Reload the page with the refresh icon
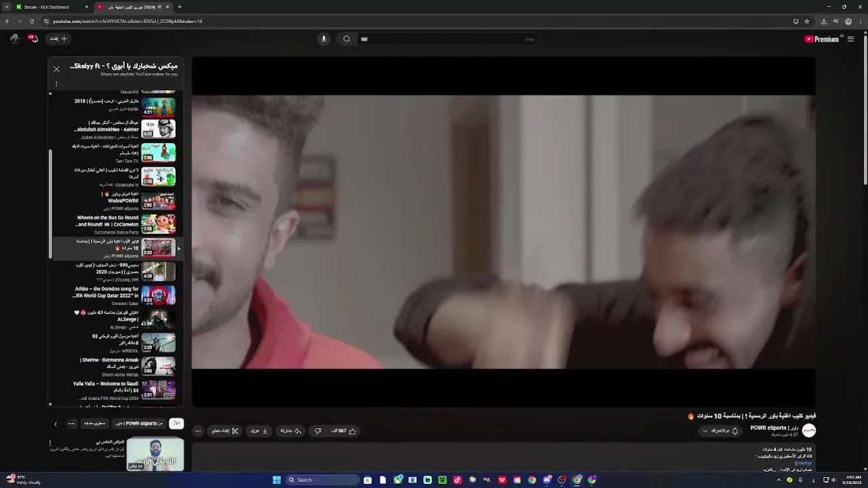 pos(32,21)
